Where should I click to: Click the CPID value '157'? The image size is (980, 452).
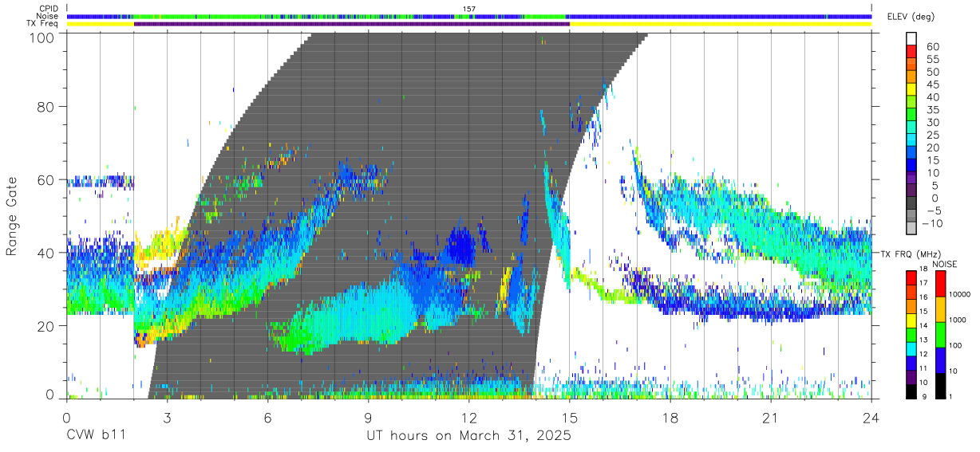pos(469,8)
